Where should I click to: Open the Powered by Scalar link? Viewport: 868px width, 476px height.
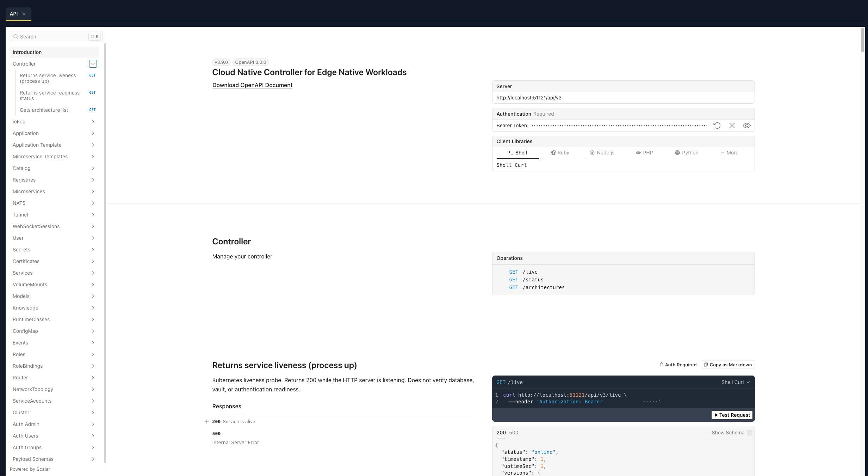pyautogui.click(x=30, y=469)
